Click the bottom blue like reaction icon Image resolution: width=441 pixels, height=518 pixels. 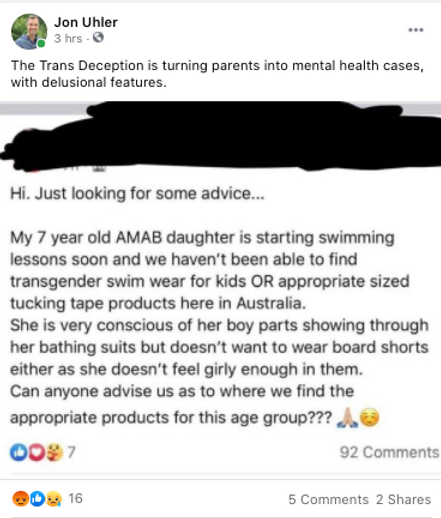coord(37,499)
